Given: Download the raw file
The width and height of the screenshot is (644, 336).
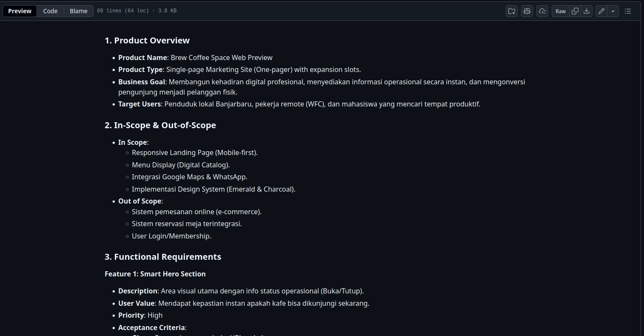Looking at the screenshot, I should point(587,11).
